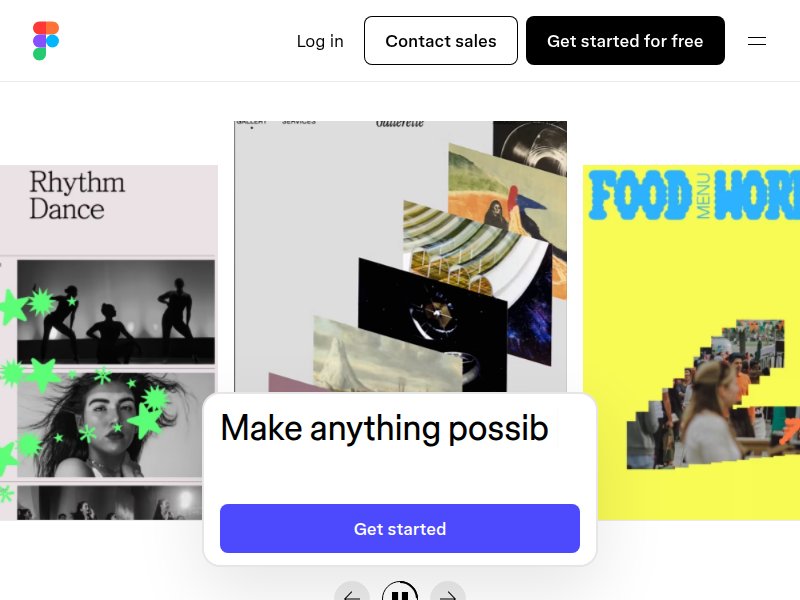Click the dancers silhouette photo
The width and height of the screenshot is (800, 600).
(x=116, y=312)
